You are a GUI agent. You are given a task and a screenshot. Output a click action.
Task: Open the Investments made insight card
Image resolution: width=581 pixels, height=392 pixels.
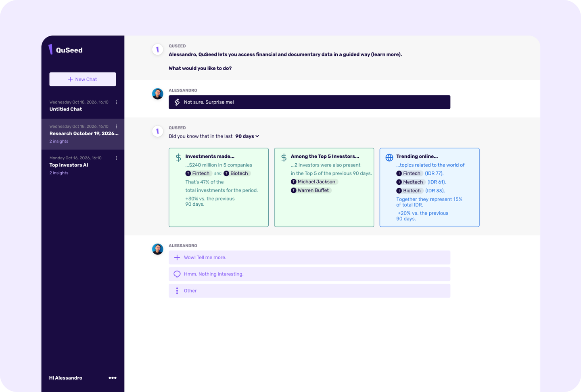point(219,187)
